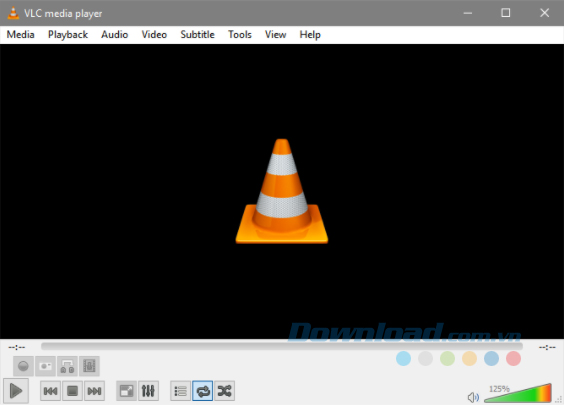This screenshot has height=405, width=564.
Task: Toggle the playlist view
Action: click(180, 391)
